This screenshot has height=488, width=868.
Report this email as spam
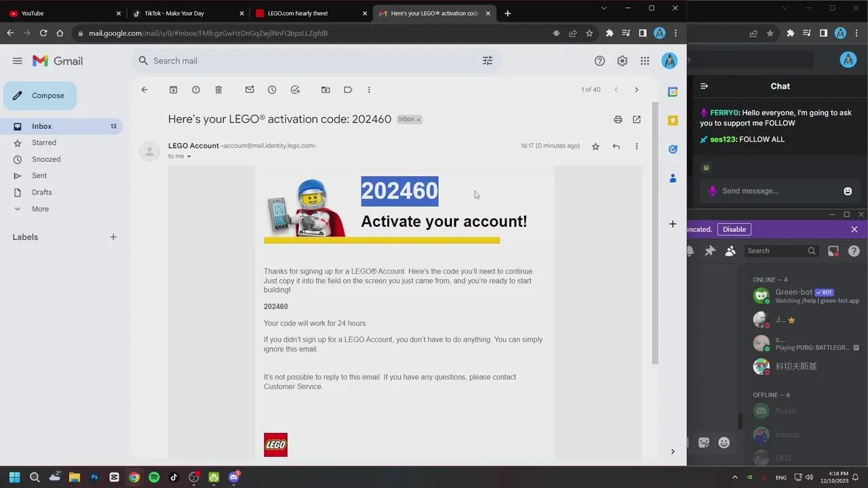tap(196, 89)
